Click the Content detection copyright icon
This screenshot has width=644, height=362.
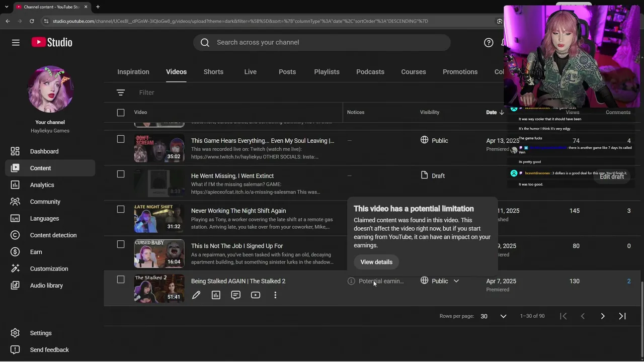pyautogui.click(x=15, y=235)
